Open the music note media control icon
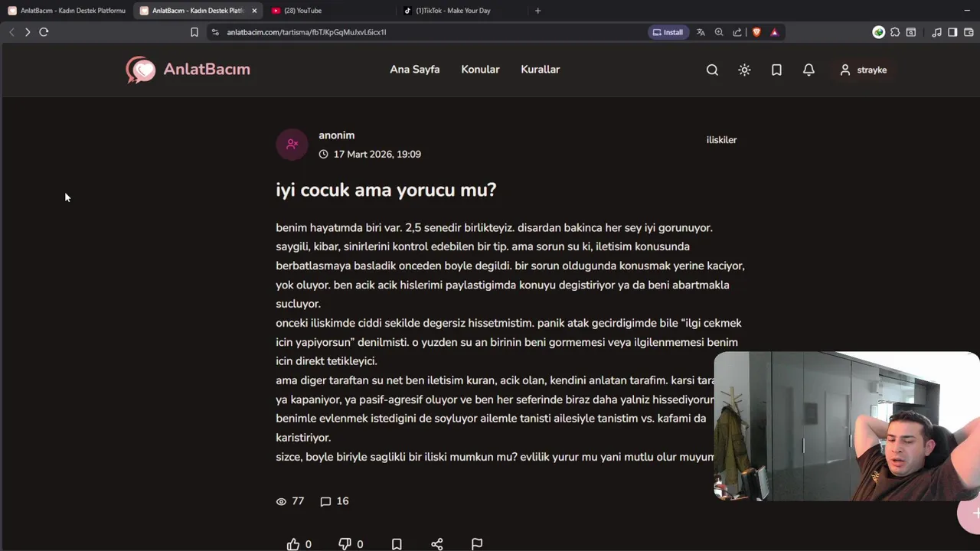980x551 pixels. (x=936, y=32)
